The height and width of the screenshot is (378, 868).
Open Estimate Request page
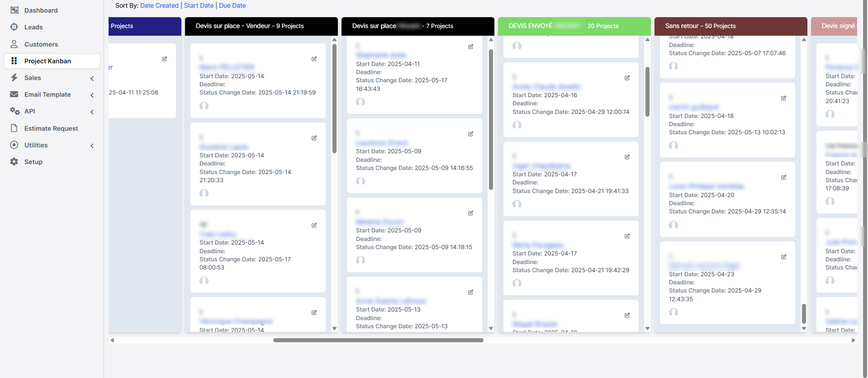(x=51, y=128)
